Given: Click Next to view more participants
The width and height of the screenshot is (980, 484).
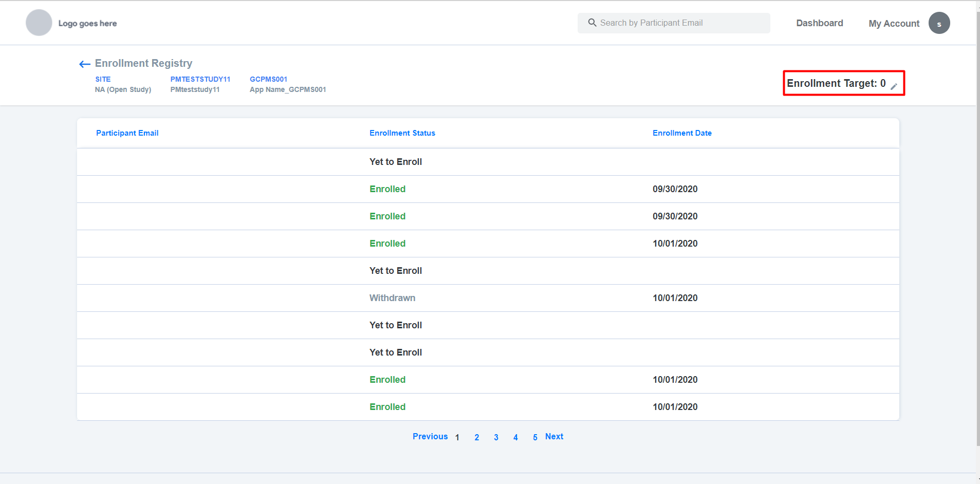Looking at the screenshot, I should (554, 436).
